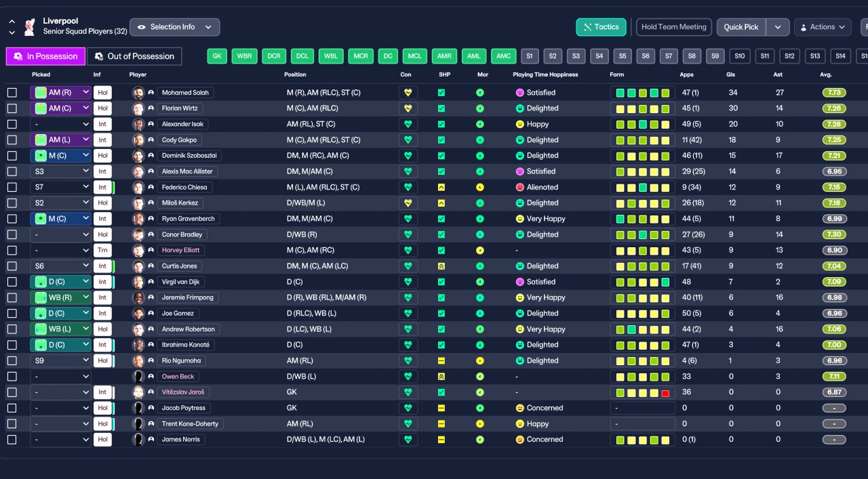This screenshot has height=479, width=868.
Task: Select the AMC position slot
Action: (503, 56)
